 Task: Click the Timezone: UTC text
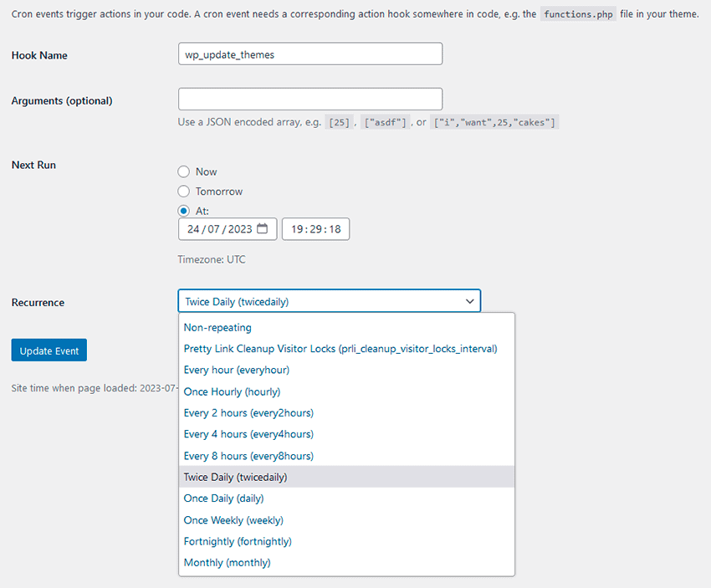pyautogui.click(x=212, y=259)
